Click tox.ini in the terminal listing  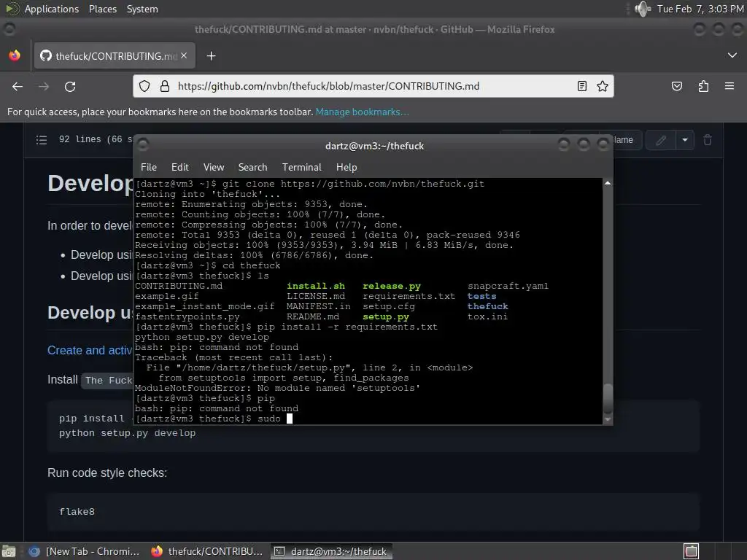[487, 316]
